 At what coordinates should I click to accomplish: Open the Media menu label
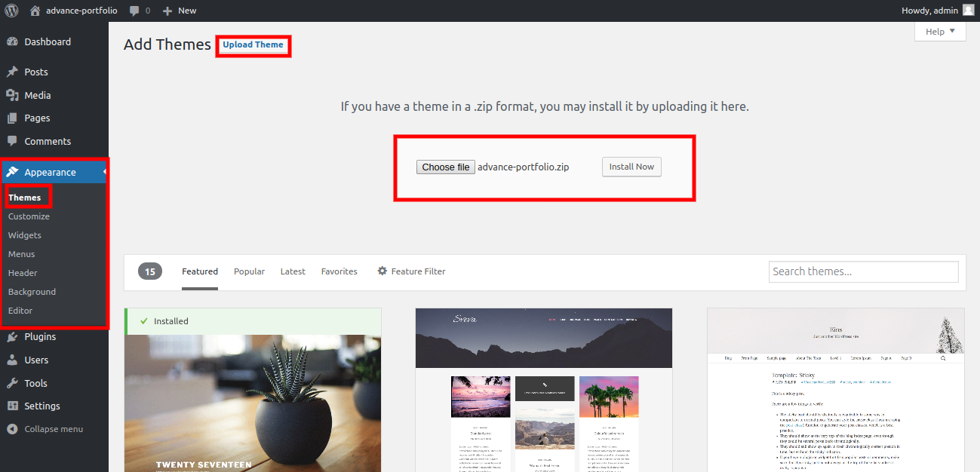pyautogui.click(x=38, y=95)
